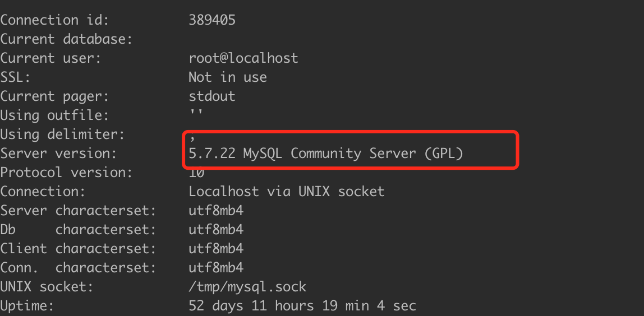Screen dimensions: 644x316
Task: Click the "Not in use" SSL status
Action: [227, 77]
